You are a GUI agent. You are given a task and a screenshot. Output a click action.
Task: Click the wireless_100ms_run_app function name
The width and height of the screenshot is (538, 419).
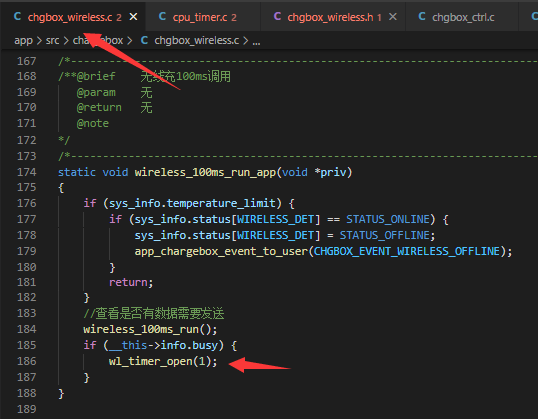point(205,172)
